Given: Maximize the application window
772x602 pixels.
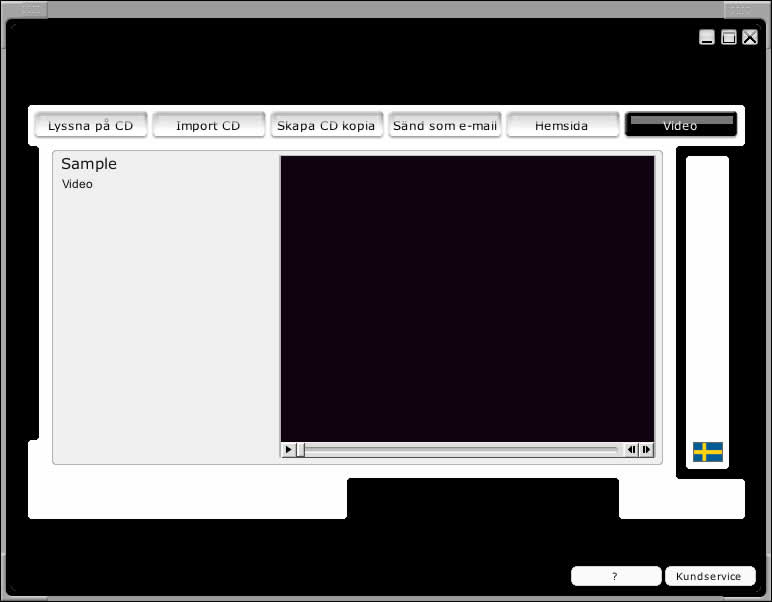Looking at the screenshot, I should [x=729, y=38].
